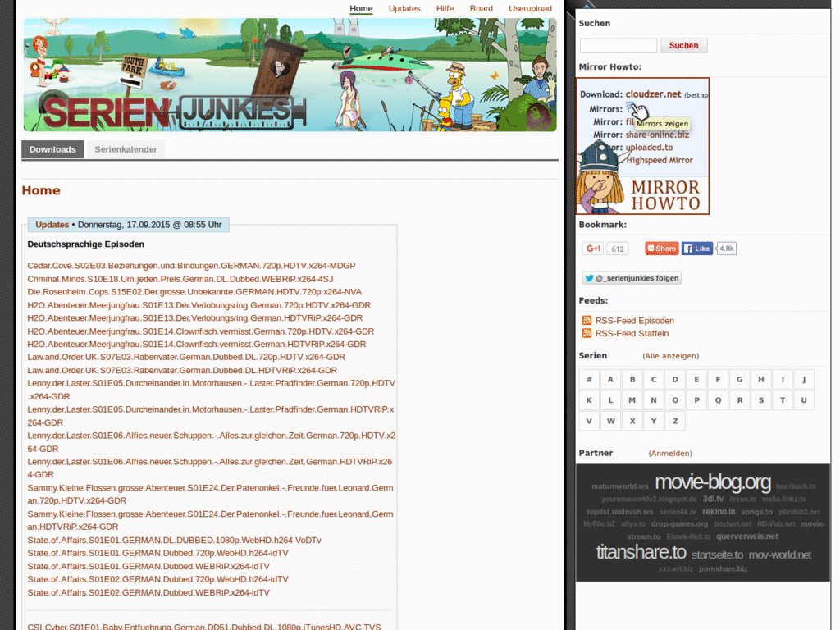Follow @_serienjunkies on Twitter
Viewport: 840px width, 630px height.
[x=632, y=278]
